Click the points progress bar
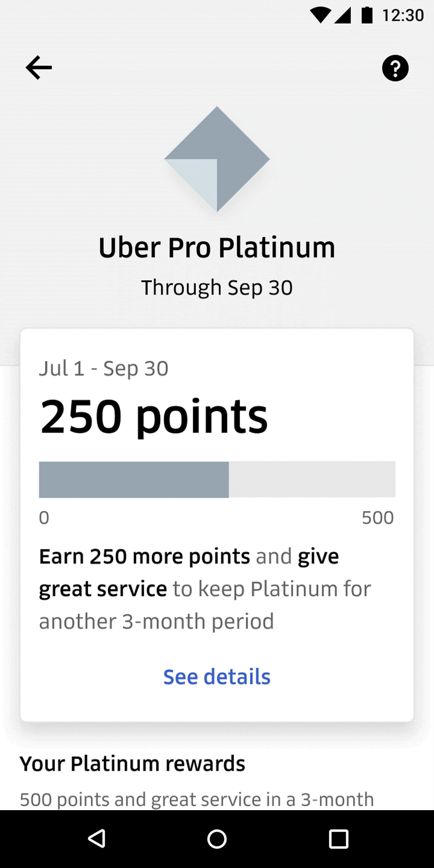Viewport: 434px width, 868px height. [x=217, y=480]
